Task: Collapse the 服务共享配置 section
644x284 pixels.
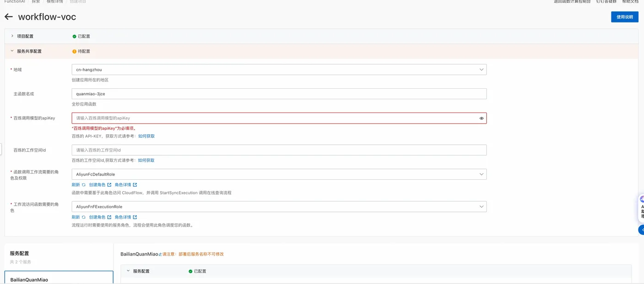Action: pos(12,51)
